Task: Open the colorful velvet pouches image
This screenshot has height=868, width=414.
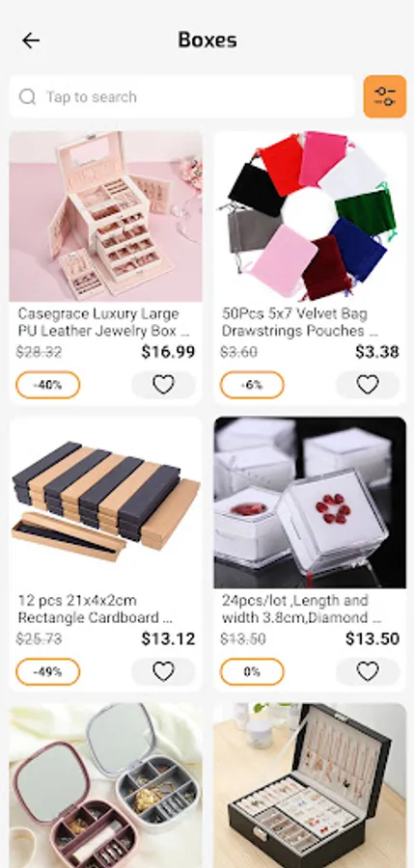Action: point(310,216)
